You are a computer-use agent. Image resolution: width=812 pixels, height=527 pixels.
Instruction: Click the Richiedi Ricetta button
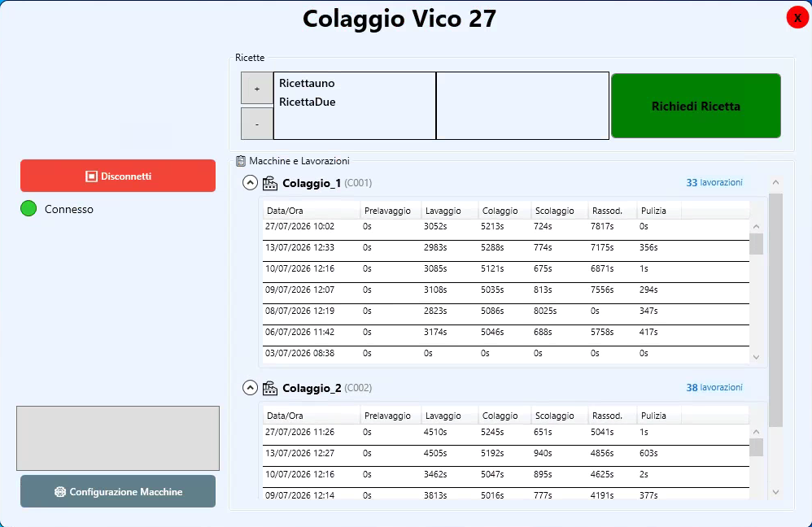coord(696,106)
